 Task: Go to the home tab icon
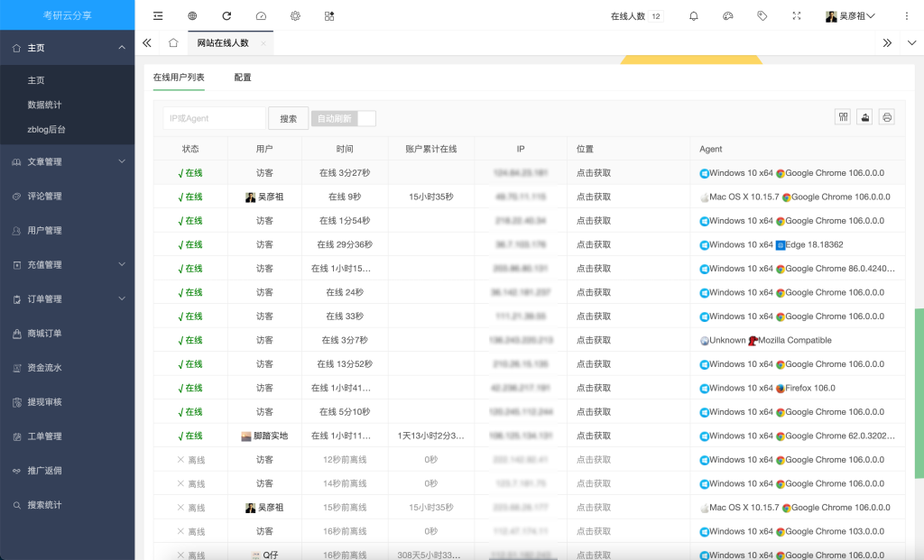173,42
